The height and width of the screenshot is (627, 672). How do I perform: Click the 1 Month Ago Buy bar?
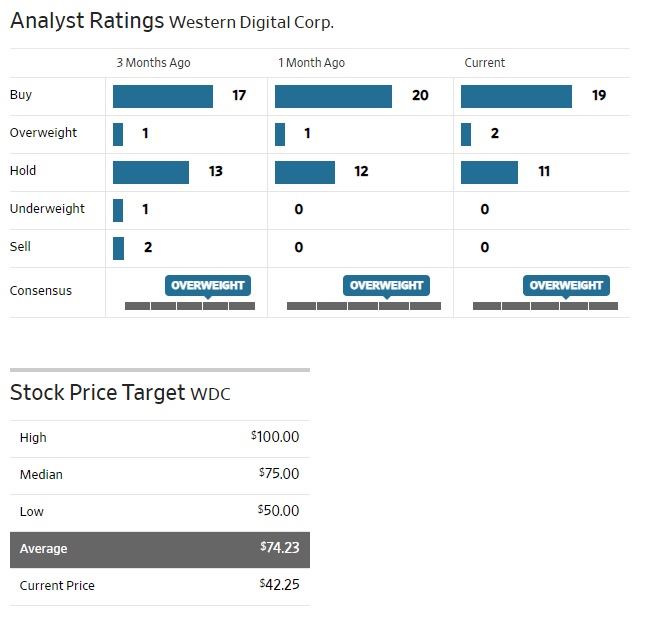pos(333,96)
